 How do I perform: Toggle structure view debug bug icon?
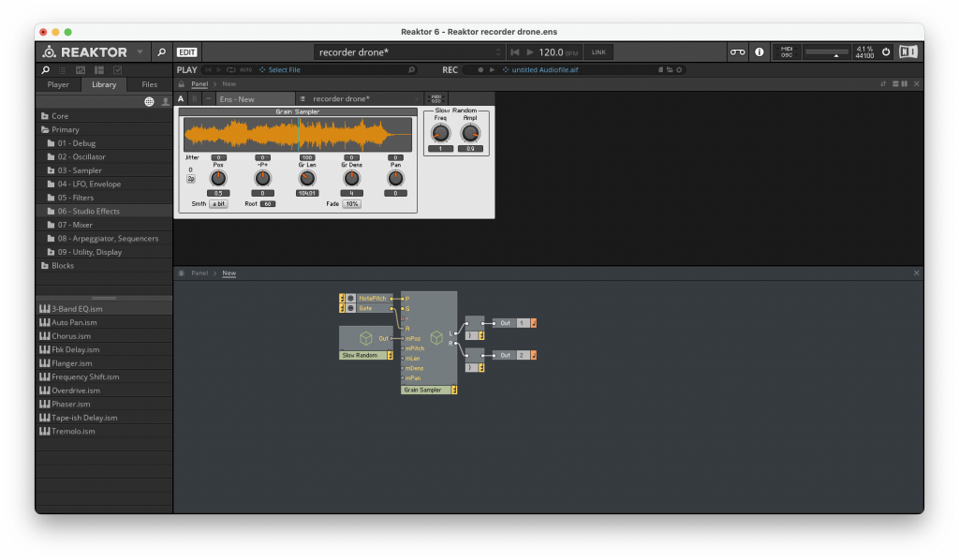[182, 273]
